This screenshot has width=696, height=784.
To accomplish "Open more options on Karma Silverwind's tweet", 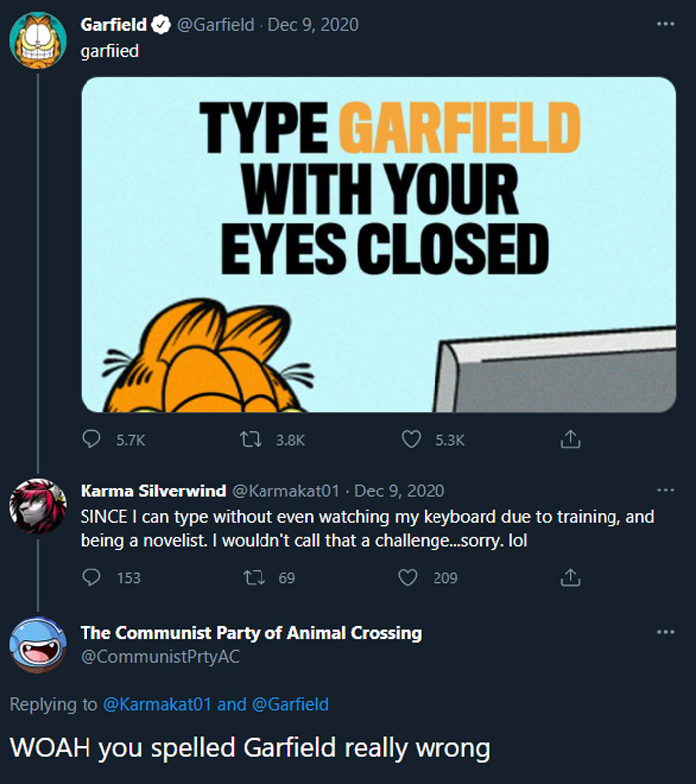I will point(665,490).
